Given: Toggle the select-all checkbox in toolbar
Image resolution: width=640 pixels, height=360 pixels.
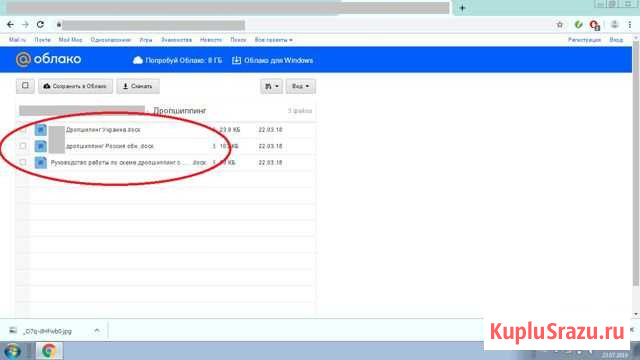Looking at the screenshot, I should pyautogui.click(x=25, y=86).
